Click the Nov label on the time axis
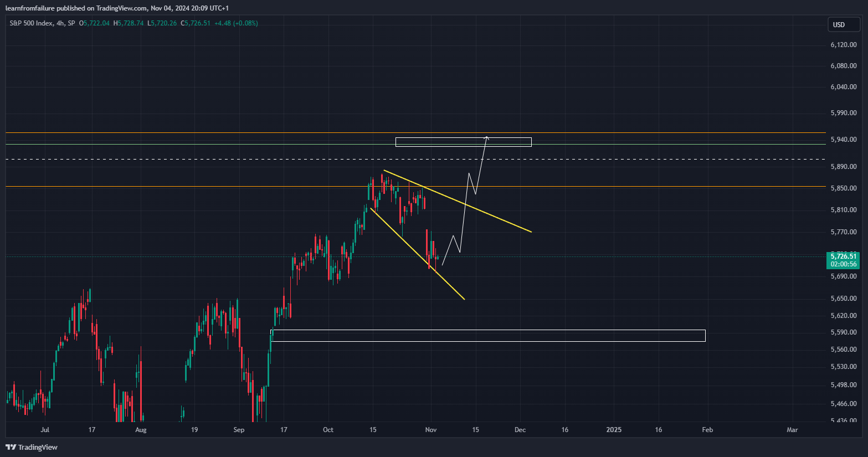Screen dimensions: 868x457 point(431,430)
